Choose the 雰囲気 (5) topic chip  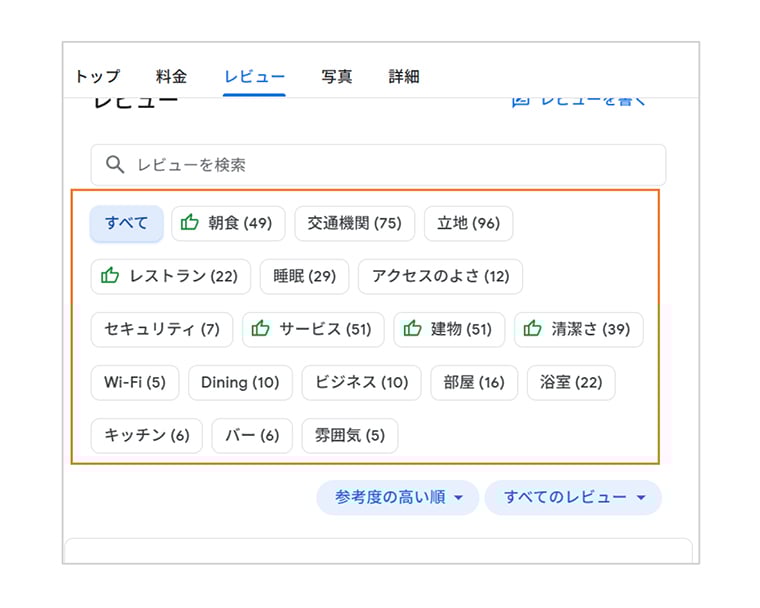pos(350,435)
